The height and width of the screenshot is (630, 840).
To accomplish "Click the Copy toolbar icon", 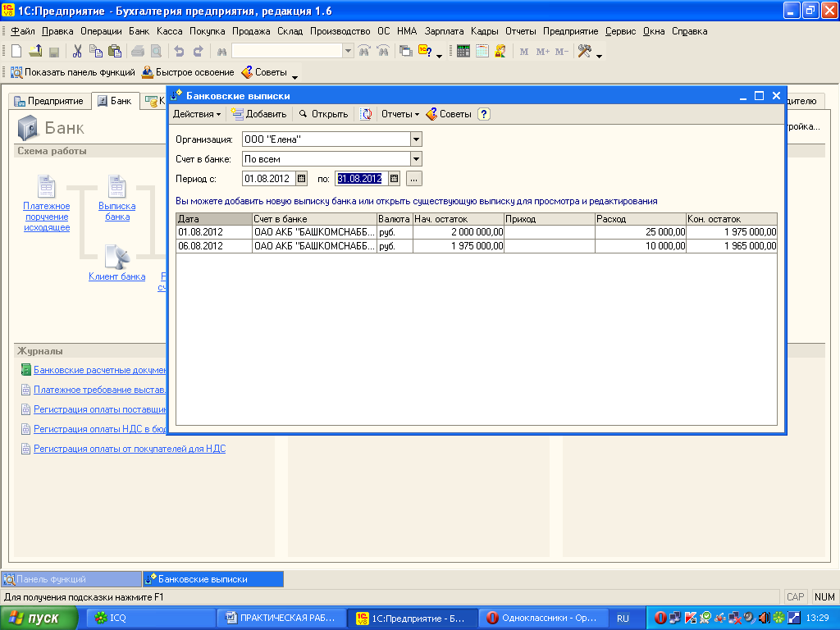I will click(96, 52).
